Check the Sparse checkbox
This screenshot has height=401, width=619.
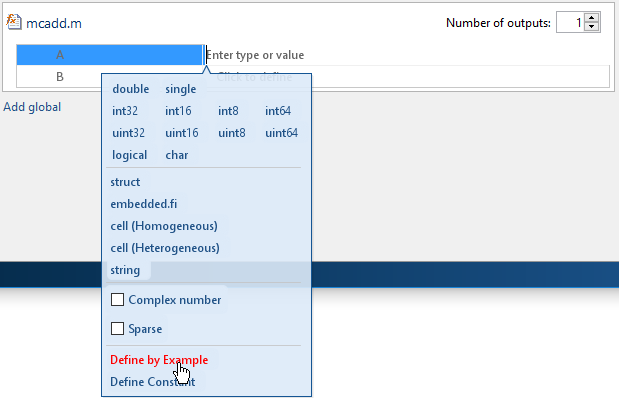117,328
